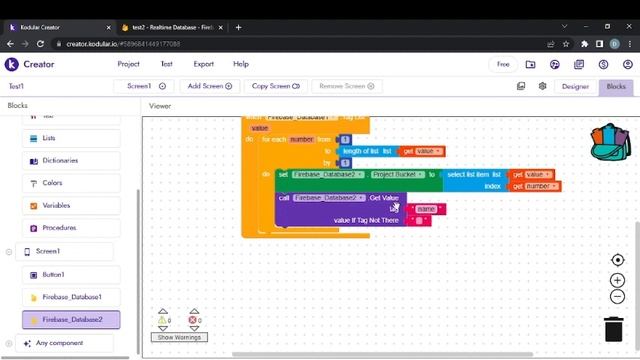Expand the Any component tree node
This screenshot has height=360, width=640.
pos(9,343)
